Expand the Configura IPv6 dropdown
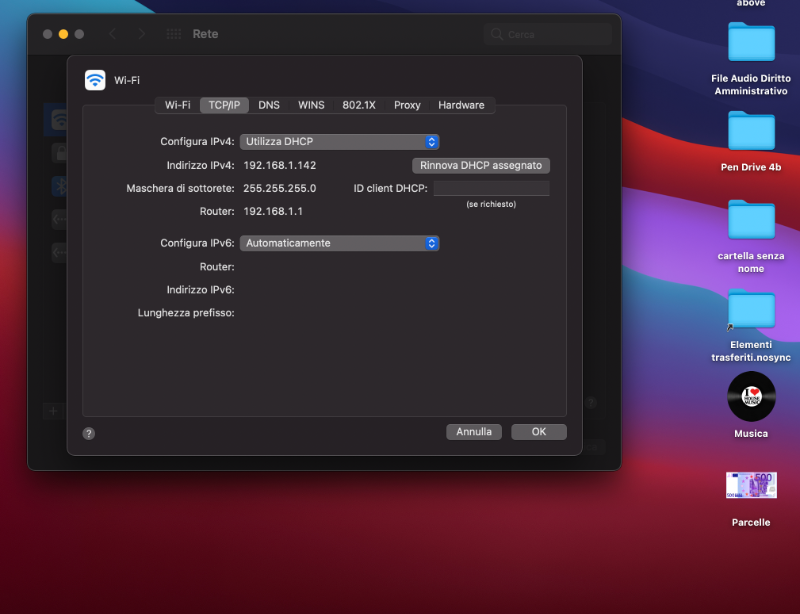The width and height of the screenshot is (800, 614). point(339,243)
